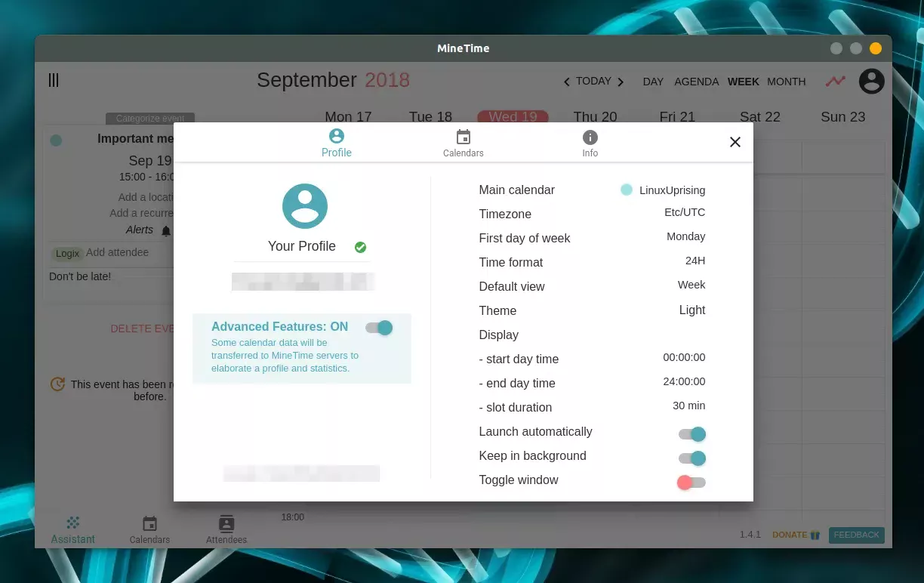
Task: Go to next week with right chevron
Action: pyautogui.click(x=621, y=82)
